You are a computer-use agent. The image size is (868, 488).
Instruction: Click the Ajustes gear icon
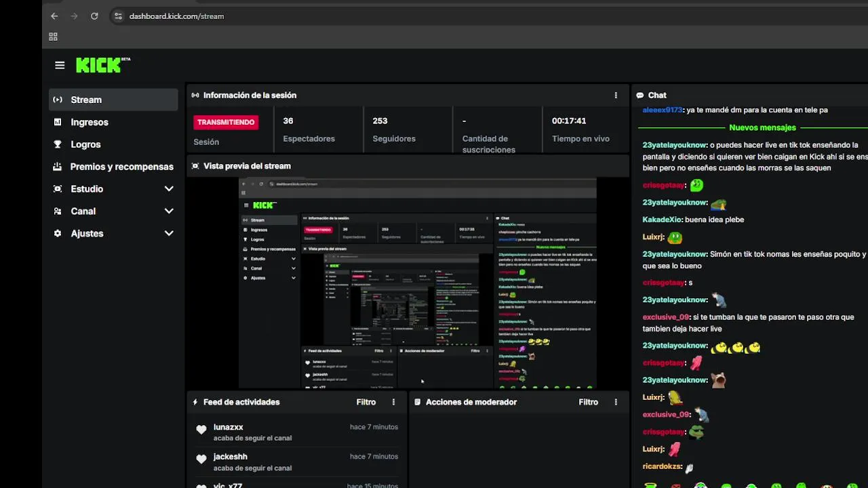[58, 233]
